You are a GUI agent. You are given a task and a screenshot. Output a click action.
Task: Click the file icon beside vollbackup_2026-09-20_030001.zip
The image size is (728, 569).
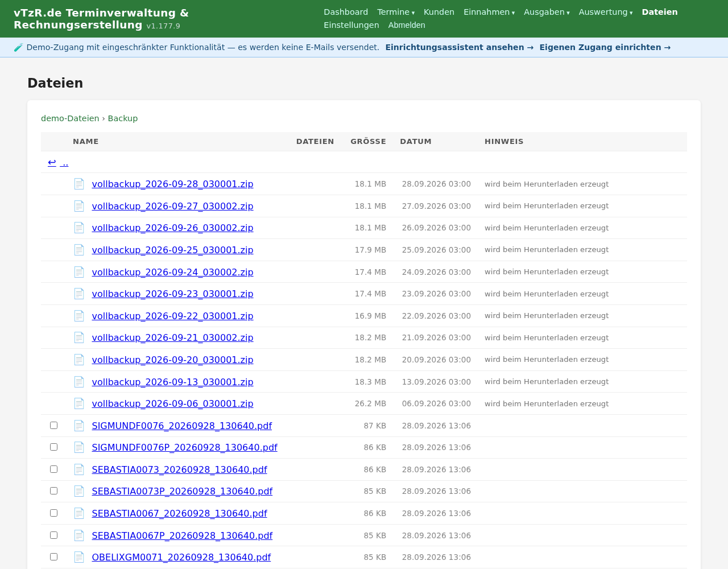coord(79,360)
